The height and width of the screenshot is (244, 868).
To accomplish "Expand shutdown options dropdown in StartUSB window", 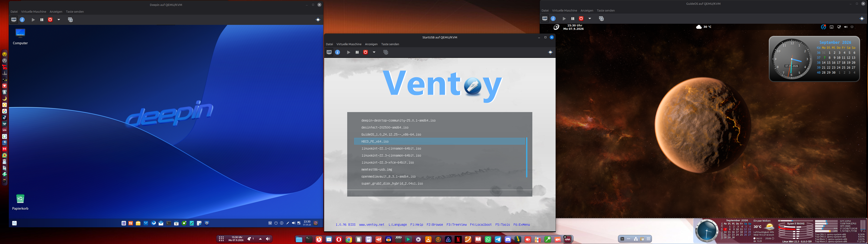I will click(x=374, y=52).
